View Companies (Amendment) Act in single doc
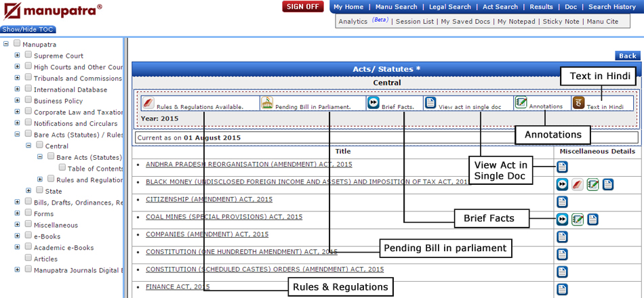The image size is (644, 298). 562,237
